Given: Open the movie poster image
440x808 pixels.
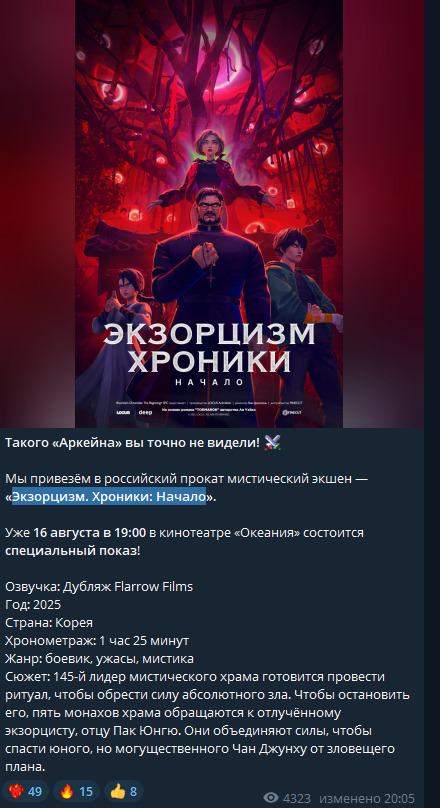Looking at the screenshot, I should (x=209, y=213).
